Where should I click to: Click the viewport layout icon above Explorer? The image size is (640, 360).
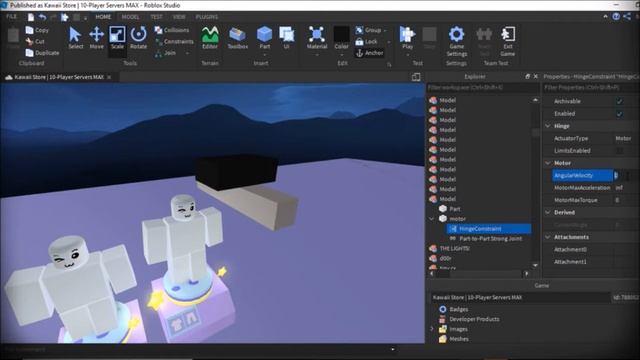coord(416,77)
